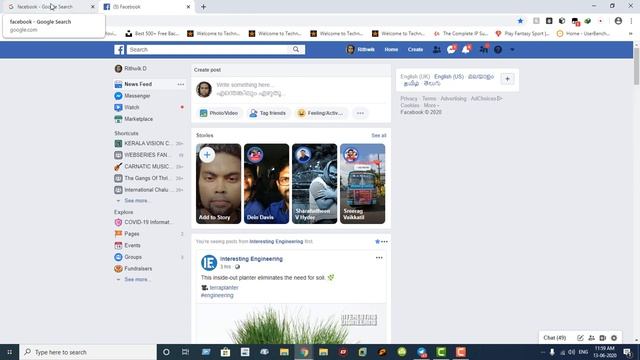The image size is (640, 360).
Task: Open a new browser tab
Action: [x=203, y=7]
